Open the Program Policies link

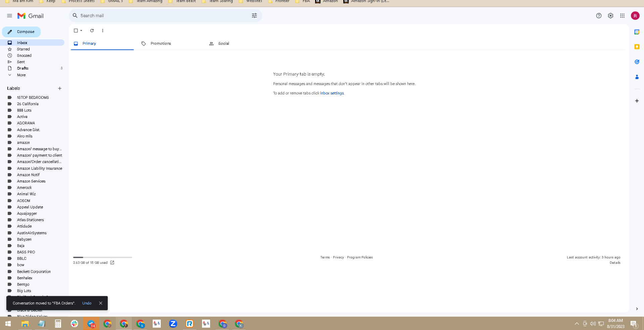(360, 257)
